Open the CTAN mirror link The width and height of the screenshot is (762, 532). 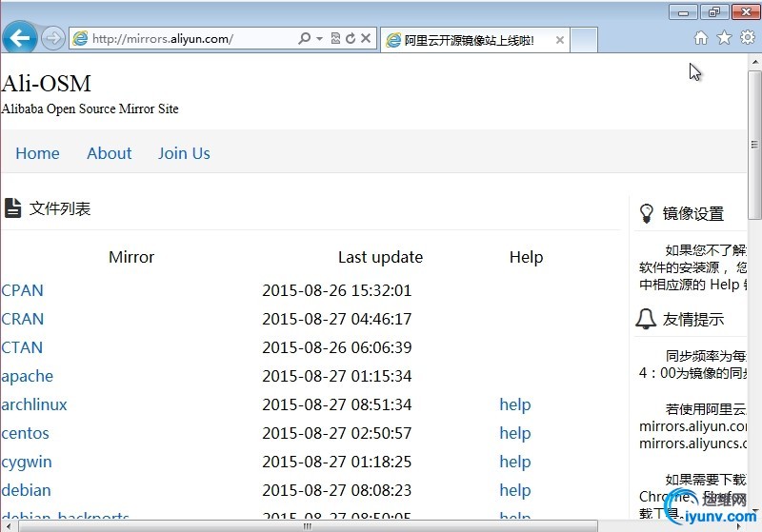[x=22, y=347]
